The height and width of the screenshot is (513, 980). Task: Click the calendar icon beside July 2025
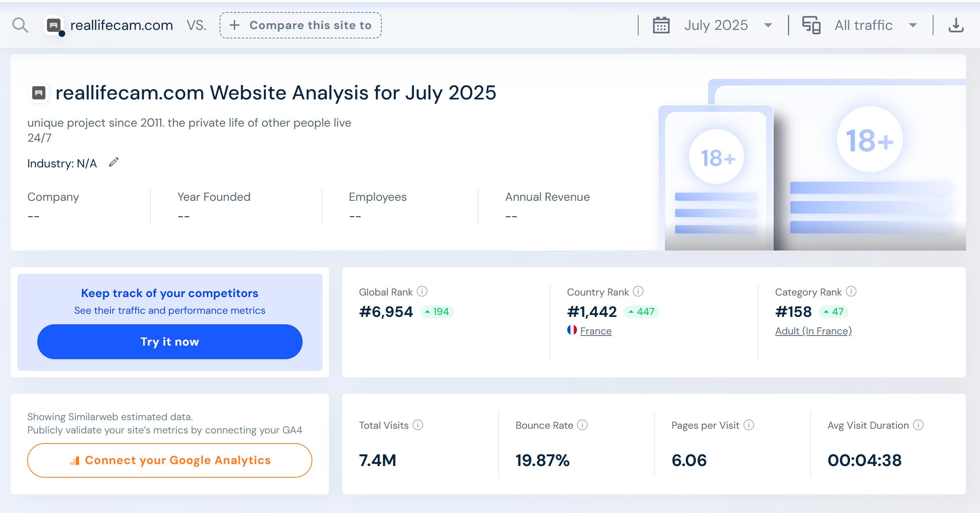(661, 25)
